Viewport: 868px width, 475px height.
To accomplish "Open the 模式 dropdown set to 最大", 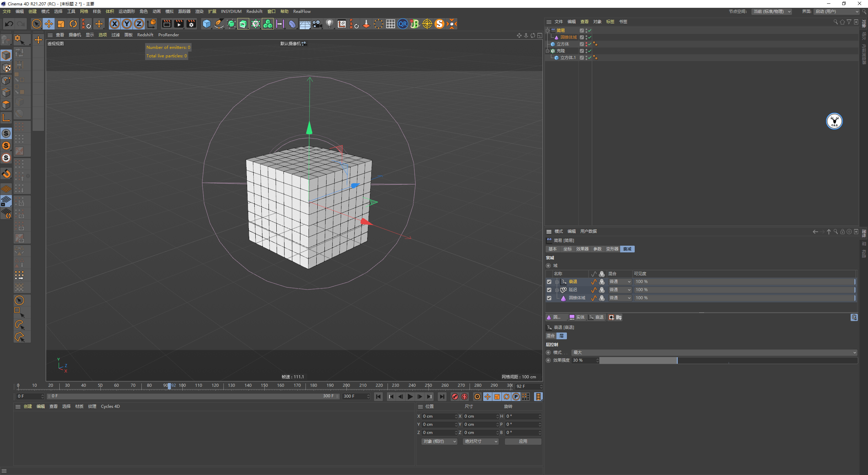I will pos(714,353).
